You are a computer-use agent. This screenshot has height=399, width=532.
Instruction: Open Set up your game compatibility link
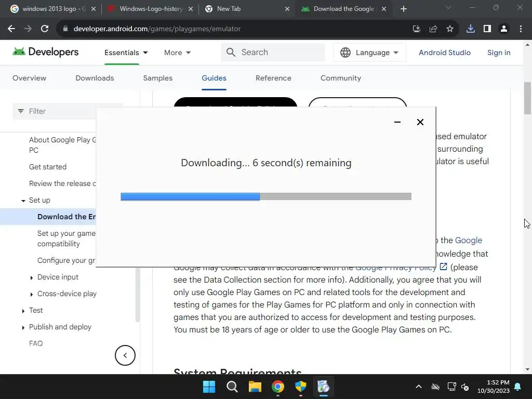coord(66,238)
